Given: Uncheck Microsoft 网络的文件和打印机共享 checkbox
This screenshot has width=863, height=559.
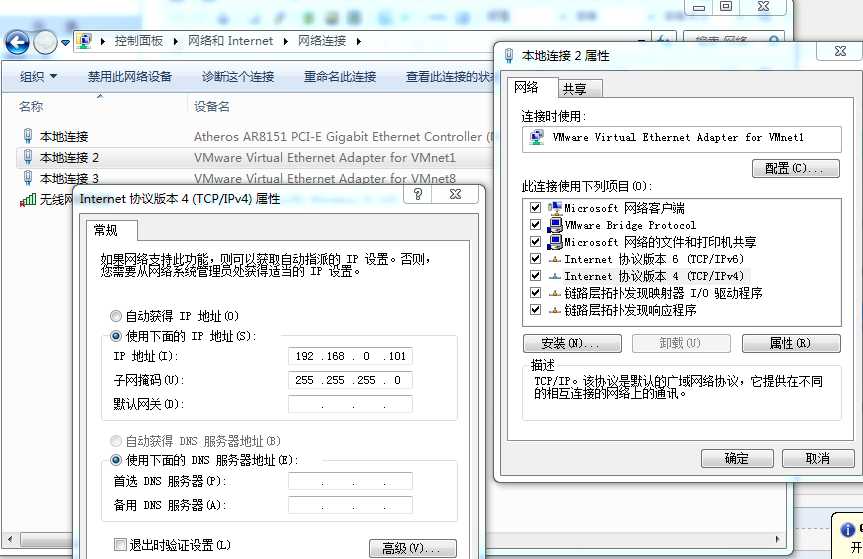Looking at the screenshot, I should [x=535, y=242].
